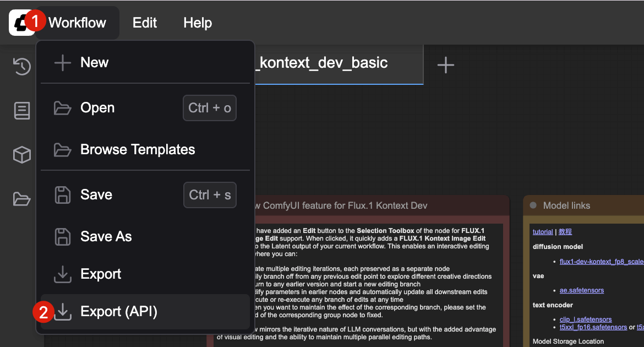
Task: Open the workflows folder sidebar icon
Action: point(22,199)
